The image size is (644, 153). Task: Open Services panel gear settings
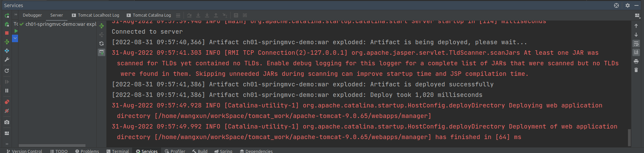[627, 5]
